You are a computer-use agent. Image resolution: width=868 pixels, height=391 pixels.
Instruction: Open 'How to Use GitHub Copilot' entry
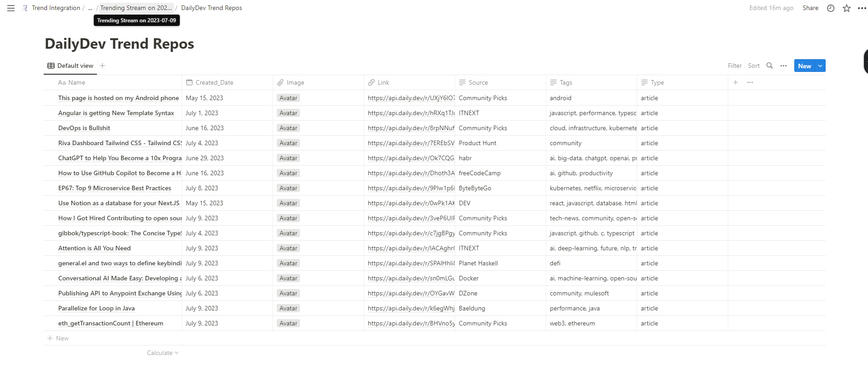[120, 173]
